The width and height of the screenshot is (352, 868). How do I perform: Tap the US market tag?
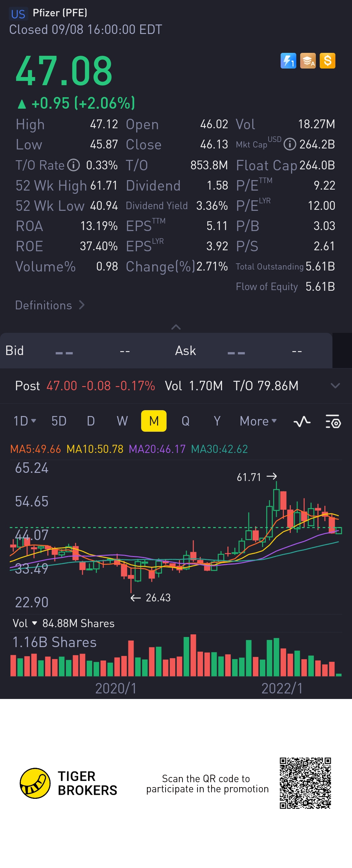pos(18,14)
